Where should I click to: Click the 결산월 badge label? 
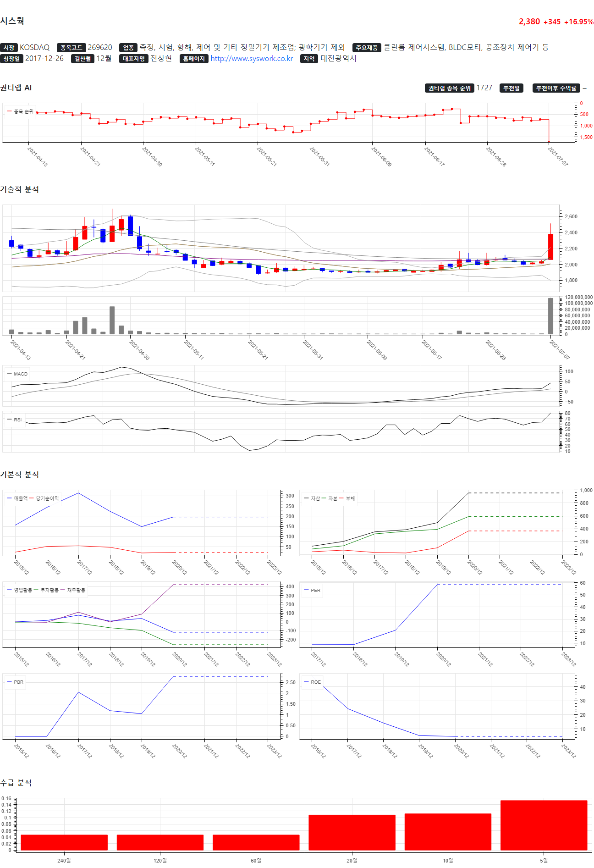coord(83,59)
